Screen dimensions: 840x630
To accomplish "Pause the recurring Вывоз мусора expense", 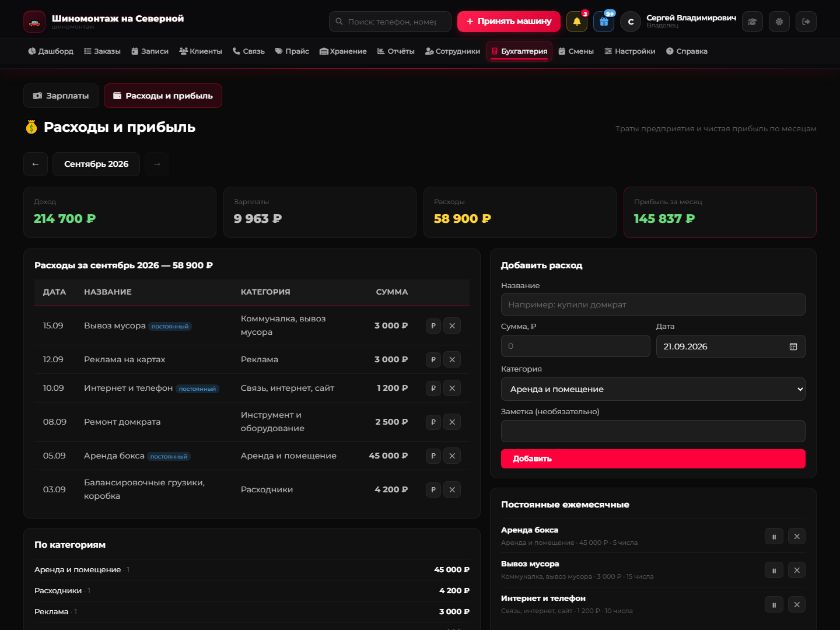I will coord(774,570).
